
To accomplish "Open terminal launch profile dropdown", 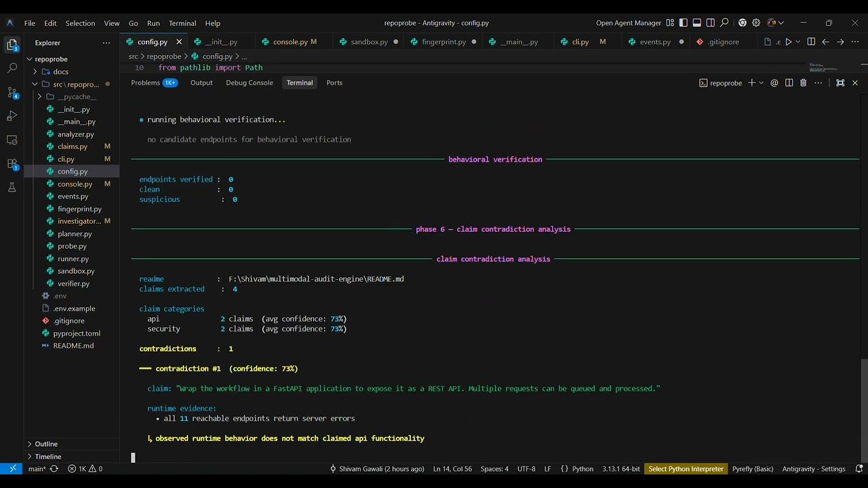I will 761,83.
